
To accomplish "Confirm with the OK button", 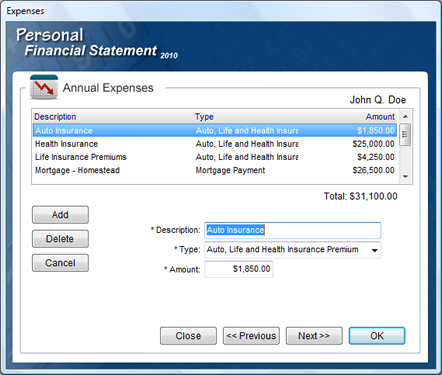I will pyautogui.click(x=377, y=336).
